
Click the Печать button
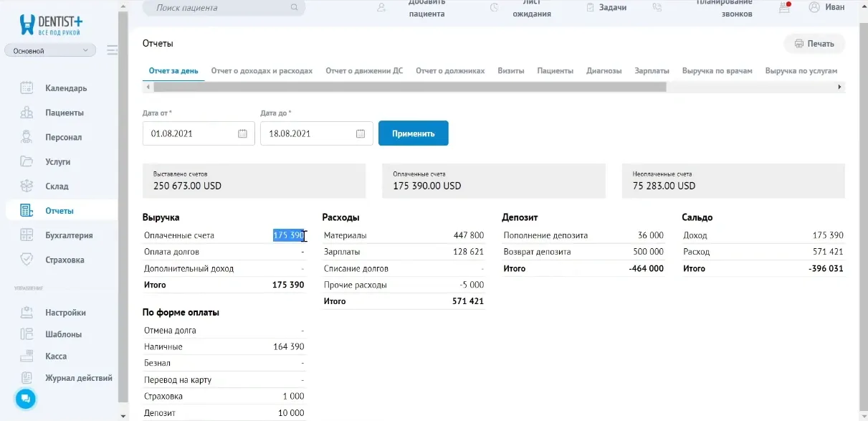tap(814, 44)
